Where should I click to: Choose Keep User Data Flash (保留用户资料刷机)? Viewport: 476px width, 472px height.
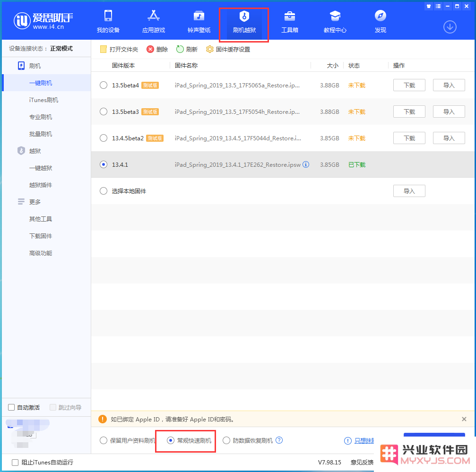pos(104,440)
